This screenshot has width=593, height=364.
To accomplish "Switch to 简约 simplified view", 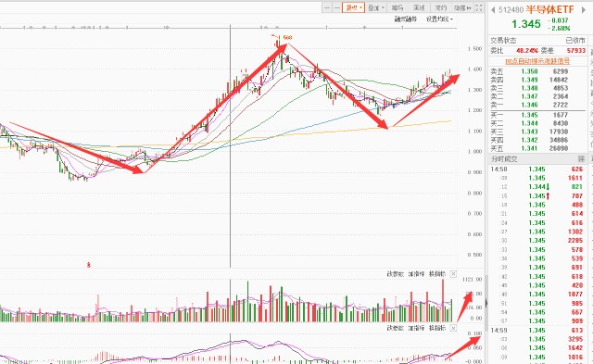I will 441,7.
